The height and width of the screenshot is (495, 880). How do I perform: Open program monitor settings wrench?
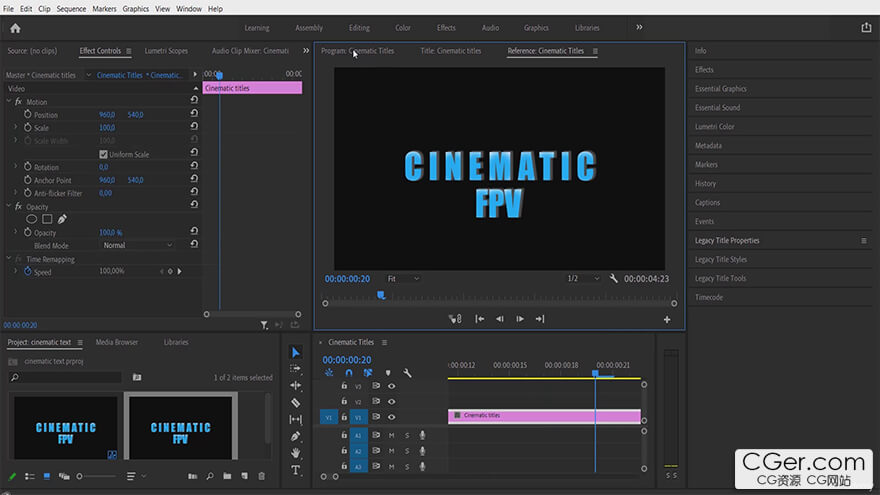click(x=613, y=278)
